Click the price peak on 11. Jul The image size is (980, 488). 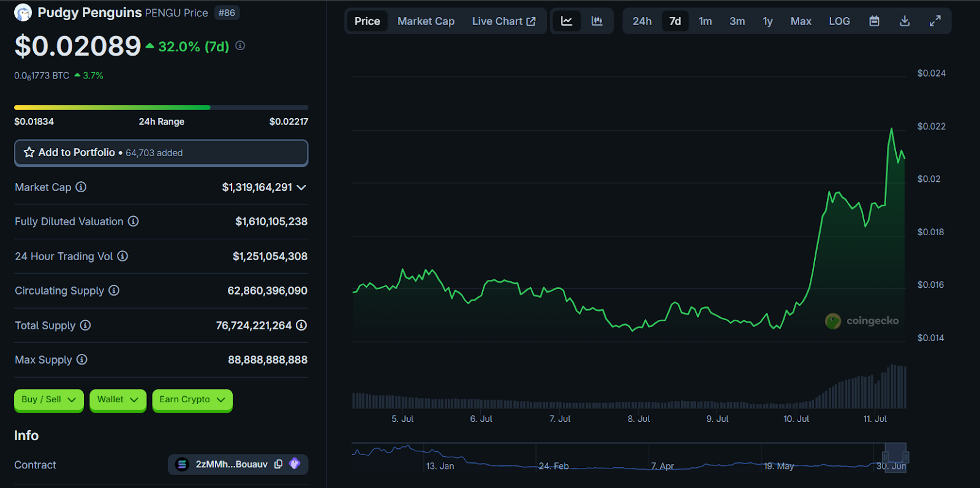(x=891, y=129)
